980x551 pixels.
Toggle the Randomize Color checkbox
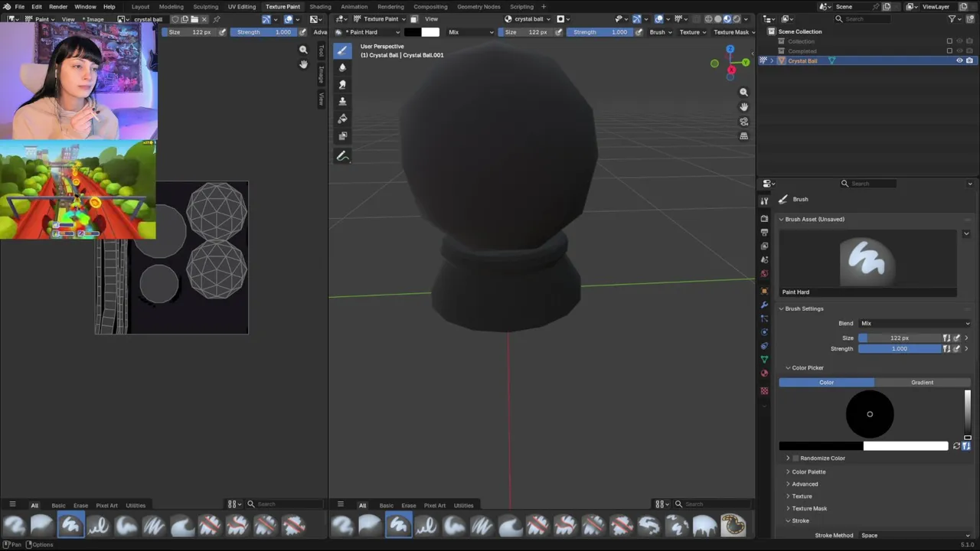click(x=795, y=458)
